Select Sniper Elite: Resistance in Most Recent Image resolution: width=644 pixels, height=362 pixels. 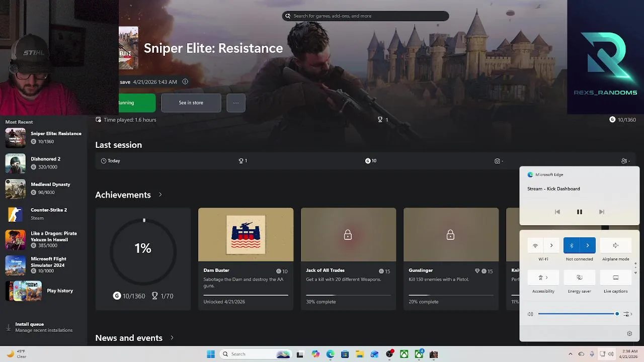(44, 138)
